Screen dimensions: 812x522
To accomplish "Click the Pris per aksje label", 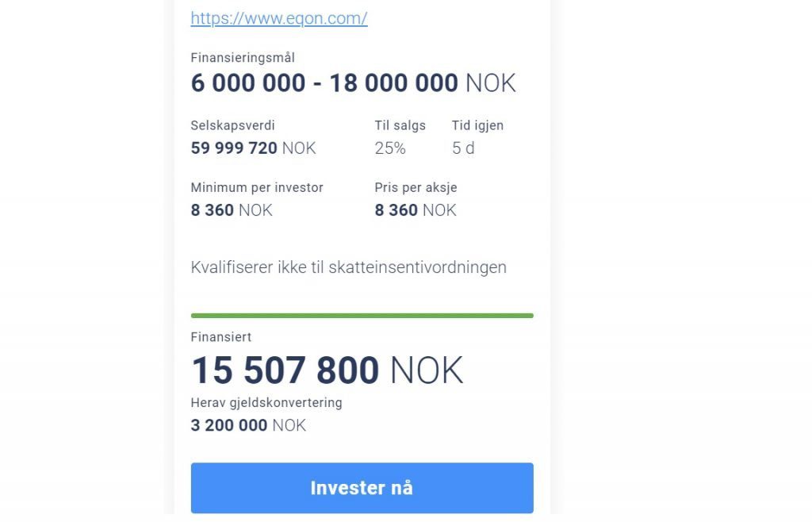I will click(x=416, y=187).
